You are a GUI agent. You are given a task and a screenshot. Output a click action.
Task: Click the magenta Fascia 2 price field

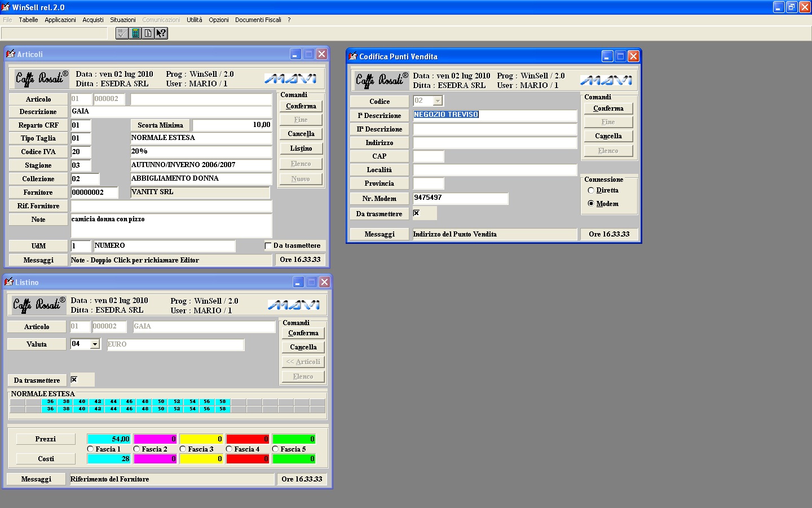click(x=155, y=439)
